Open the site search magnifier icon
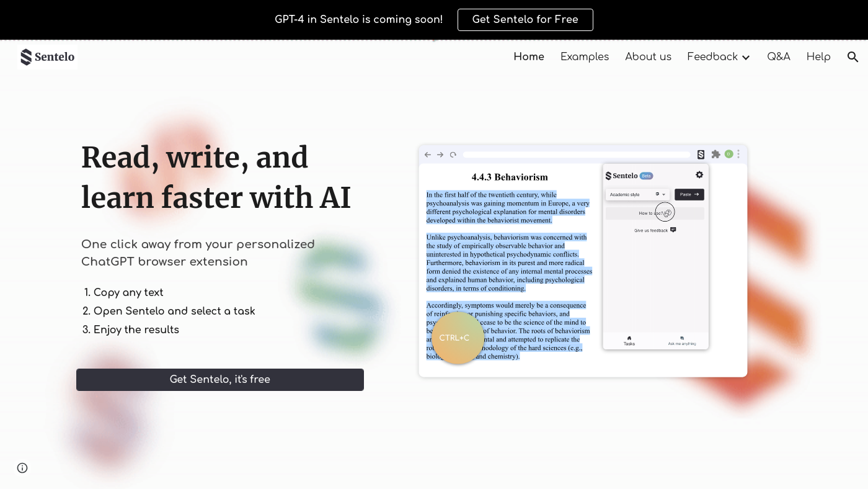 coord(852,57)
